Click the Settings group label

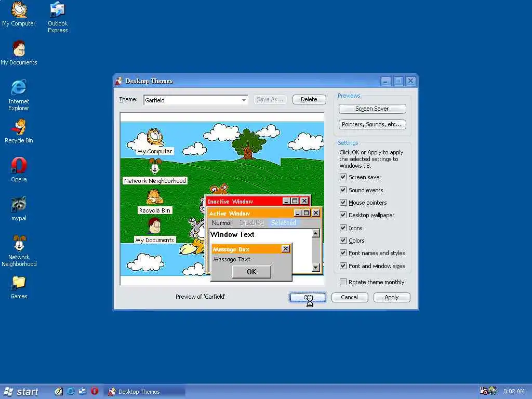tap(348, 143)
